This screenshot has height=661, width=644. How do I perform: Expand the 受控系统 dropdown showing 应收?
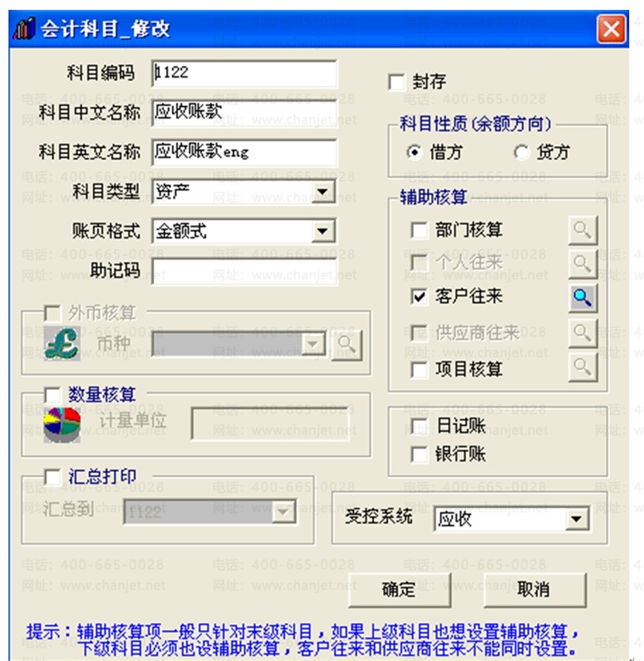(x=576, y=519)
